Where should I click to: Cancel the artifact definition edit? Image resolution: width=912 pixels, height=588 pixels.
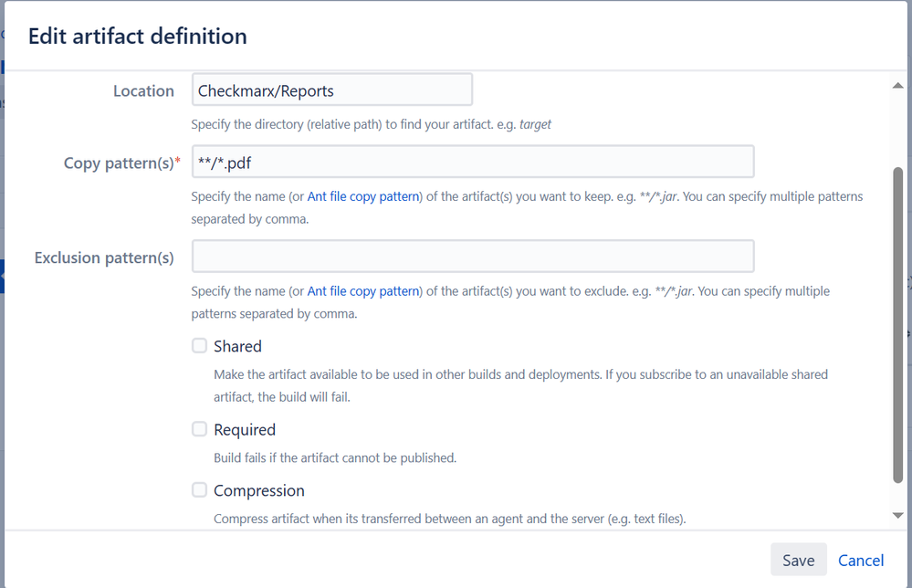[860, 560]
